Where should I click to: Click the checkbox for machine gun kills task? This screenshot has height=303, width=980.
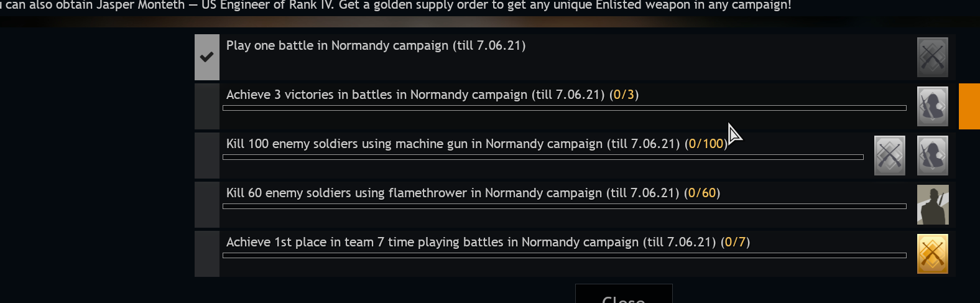207,156
